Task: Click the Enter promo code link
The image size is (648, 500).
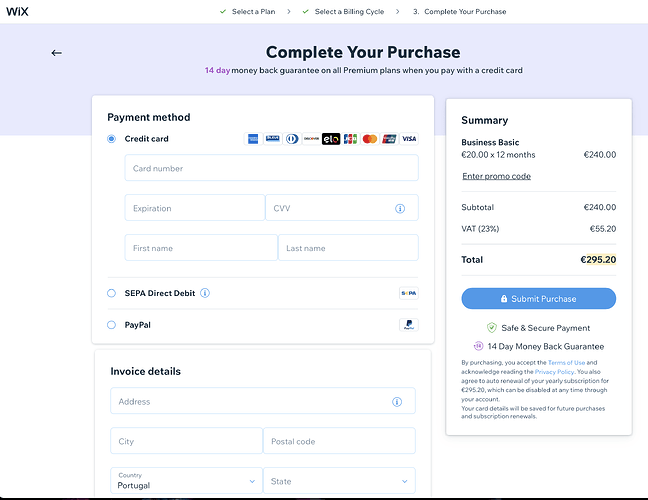Action: (496, 176)
